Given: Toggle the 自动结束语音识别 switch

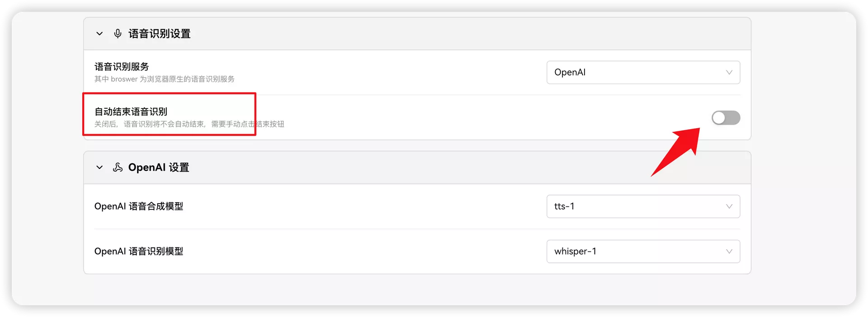Looking at the screenshot, I should 726,118.
